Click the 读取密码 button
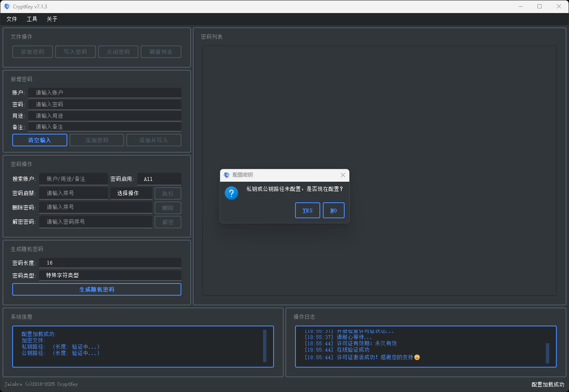Screen dimensions: 569x392 [32, 52]
